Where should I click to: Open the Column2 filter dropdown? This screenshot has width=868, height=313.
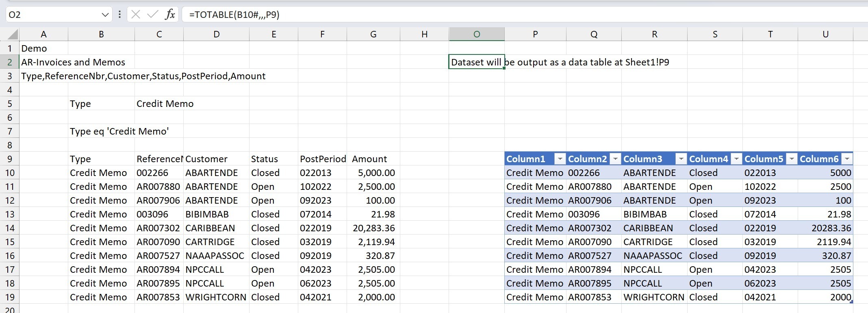coord(616,159)
